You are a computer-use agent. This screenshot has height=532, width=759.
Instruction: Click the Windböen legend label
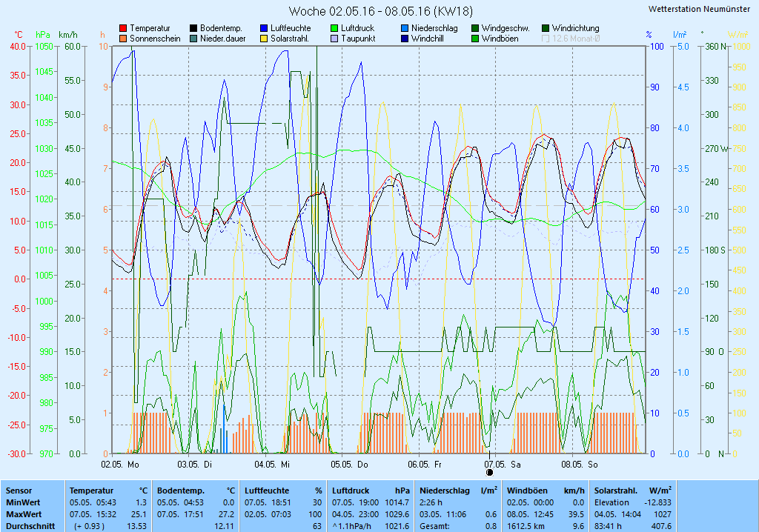coord(500,39)
